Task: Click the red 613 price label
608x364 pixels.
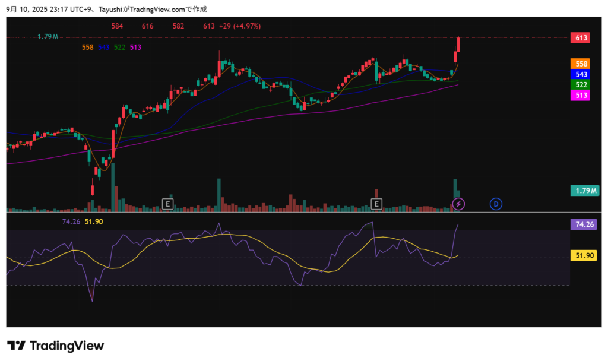Action: (x=581, y=38)
